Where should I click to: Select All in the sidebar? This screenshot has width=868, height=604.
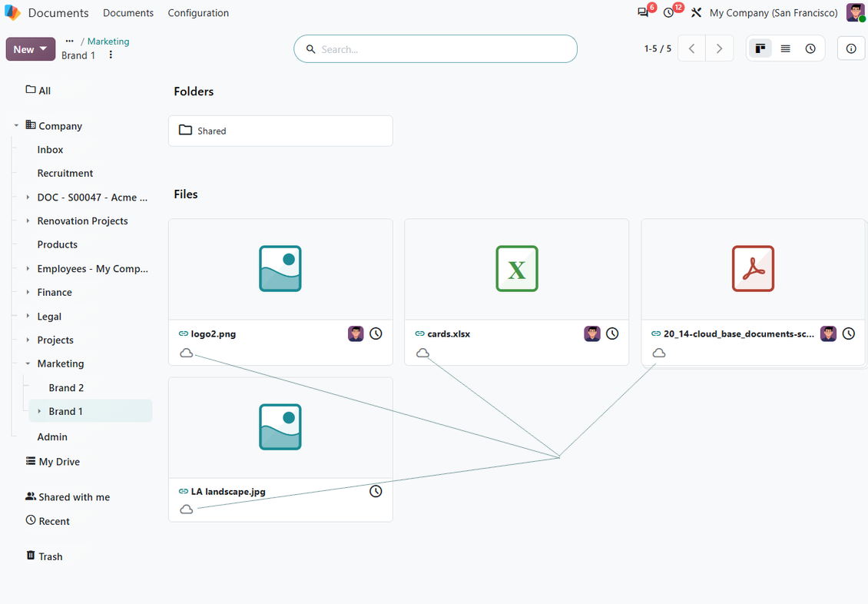pyautogui.click(x=38, y=90)
